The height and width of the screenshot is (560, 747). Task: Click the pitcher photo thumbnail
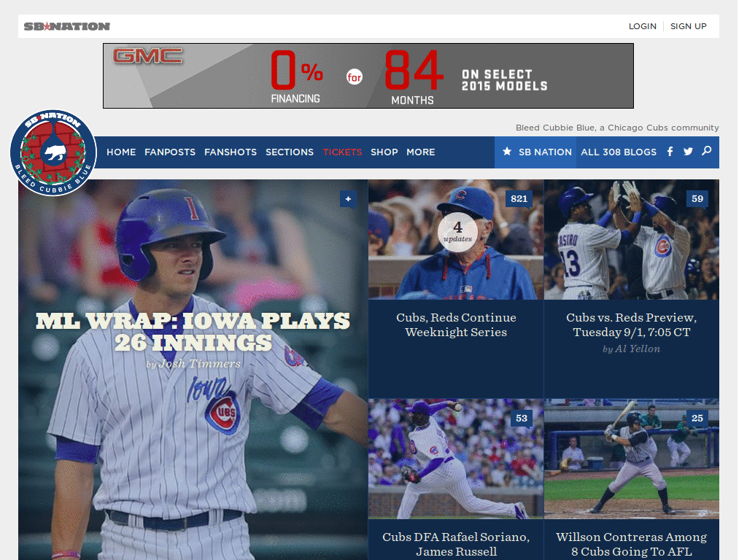pyautogui.click(x=456, y=459)
